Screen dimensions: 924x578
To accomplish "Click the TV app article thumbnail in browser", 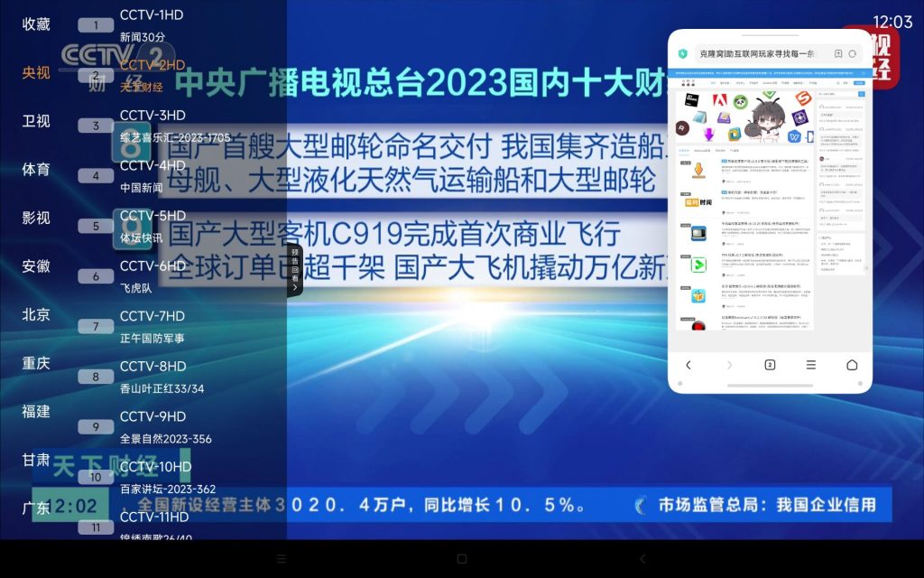I will pyautogui.click(x=698, y=234).
